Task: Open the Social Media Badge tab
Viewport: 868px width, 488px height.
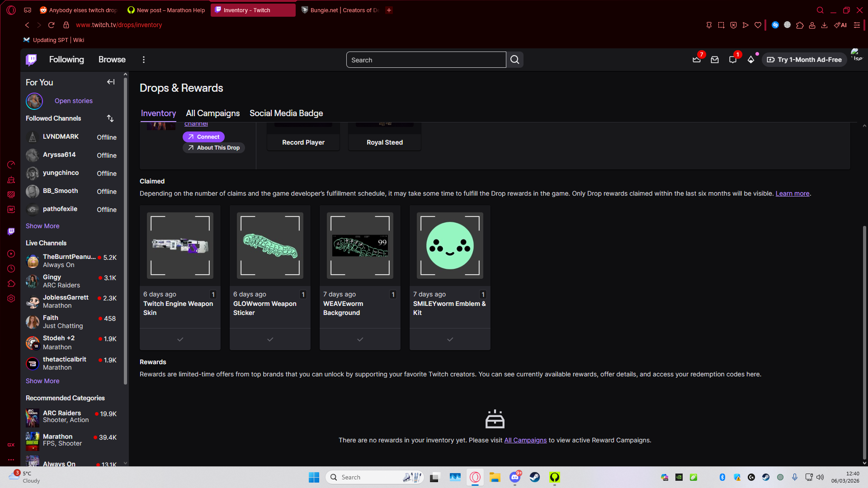Action: pyautogui.click(x=286, y=113)
